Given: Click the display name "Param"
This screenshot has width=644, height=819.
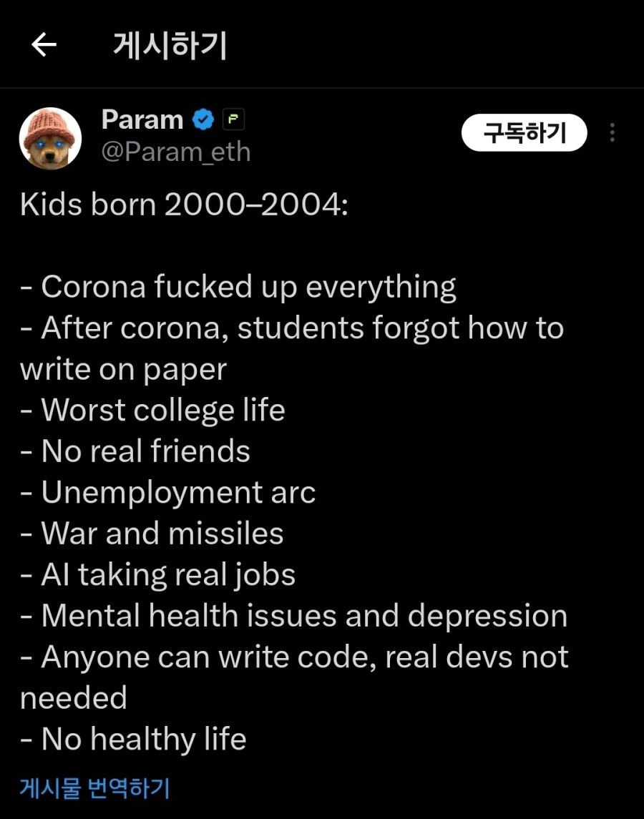Looking at the screenshot, I should coord(142,119).
